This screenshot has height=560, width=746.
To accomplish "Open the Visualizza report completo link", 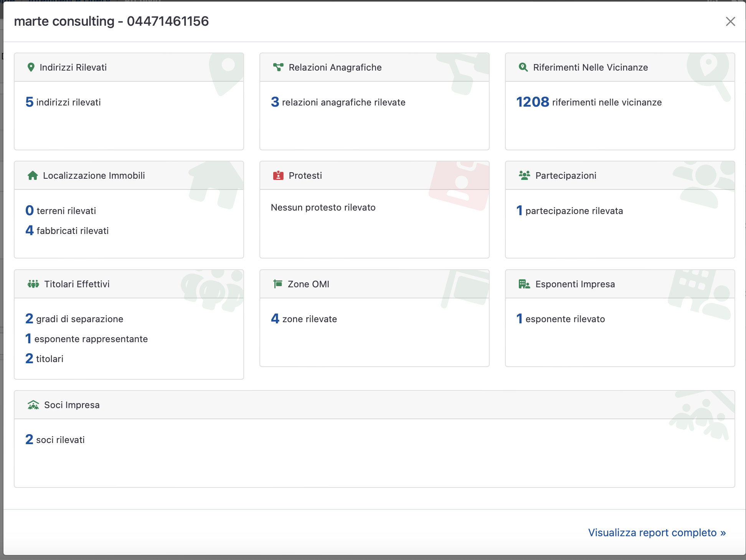I will (657, 533).
